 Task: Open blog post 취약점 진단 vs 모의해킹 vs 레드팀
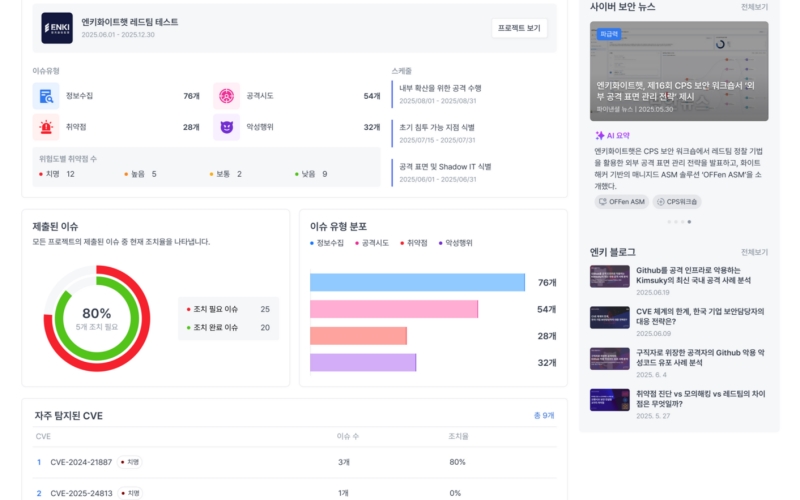pos(701,399)
